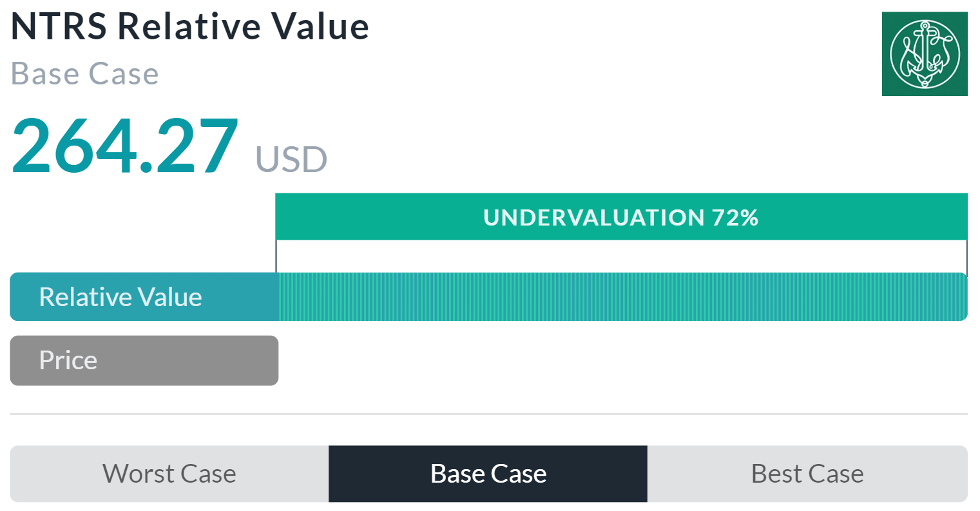Click the grey Price bar
The height and width of the screenshot is (511, 980).
pyautogui.click(x=144, y=360)
